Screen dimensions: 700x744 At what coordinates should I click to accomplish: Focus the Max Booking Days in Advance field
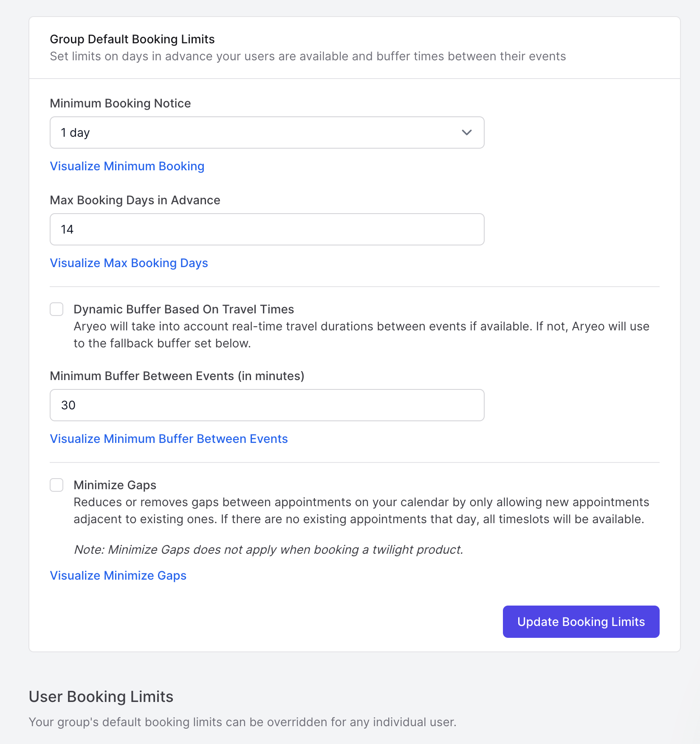pyautogui.click(x=267, y=229)
